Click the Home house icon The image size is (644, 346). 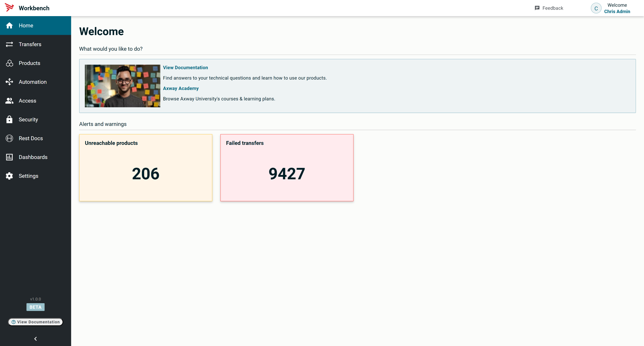point(9,25)
